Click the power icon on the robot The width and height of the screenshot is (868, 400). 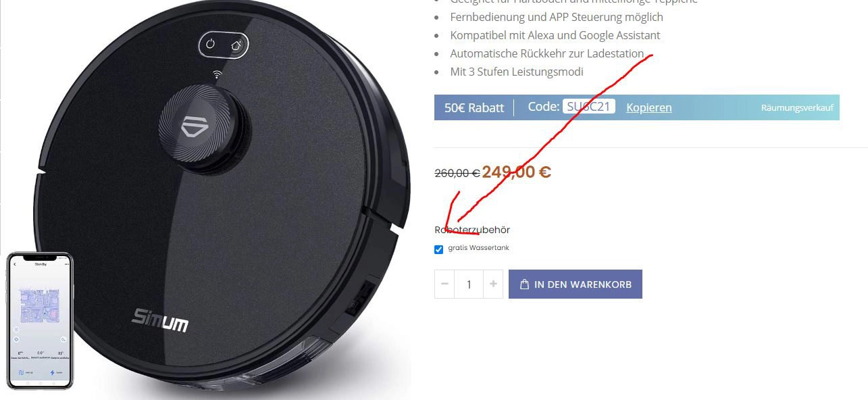pos(211,45)
